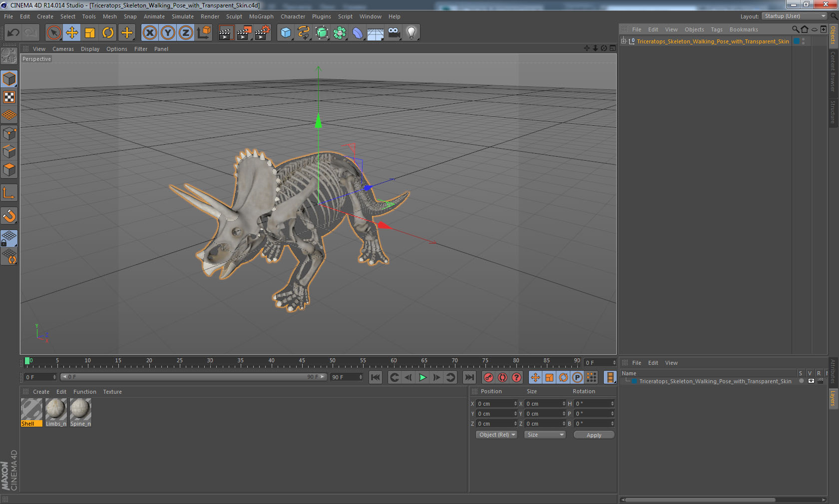Open the Sculpt menu

tap(234, 16)
